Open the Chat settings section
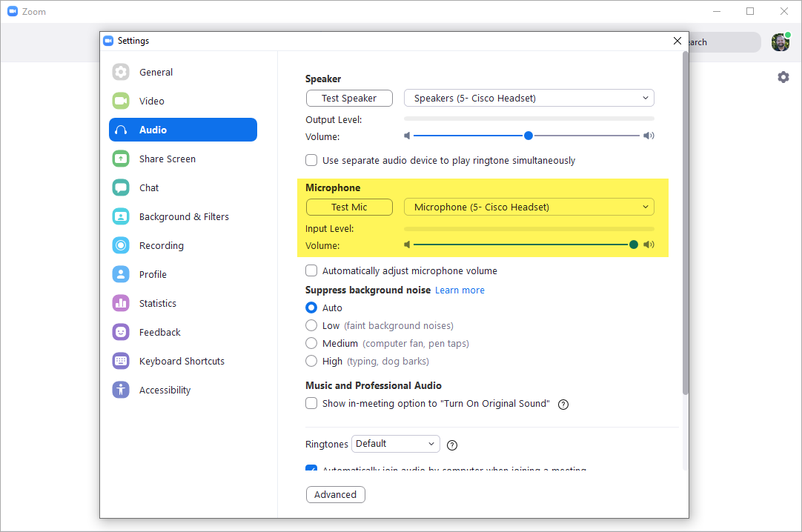802x532 pixels. tap(148, 187)
